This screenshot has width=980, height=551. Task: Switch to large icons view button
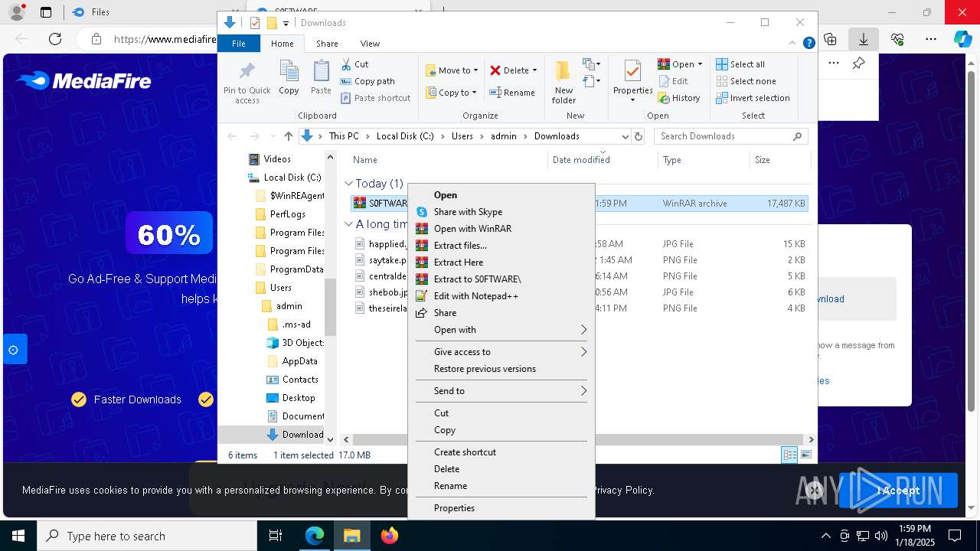tap(805, 455)
